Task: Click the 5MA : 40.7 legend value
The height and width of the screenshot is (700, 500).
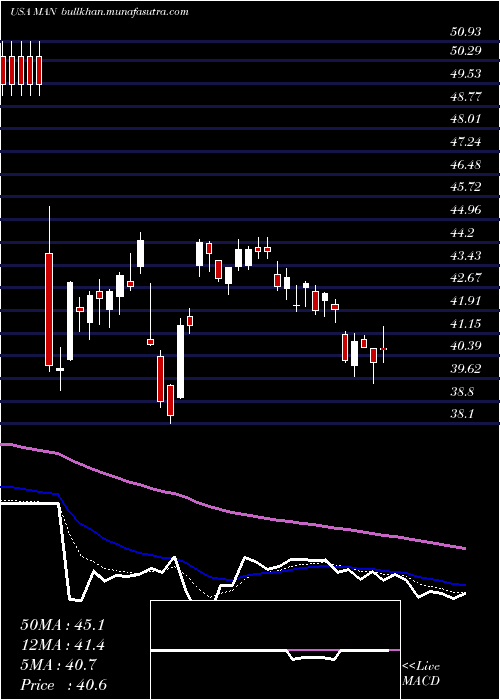Action: 60,665
